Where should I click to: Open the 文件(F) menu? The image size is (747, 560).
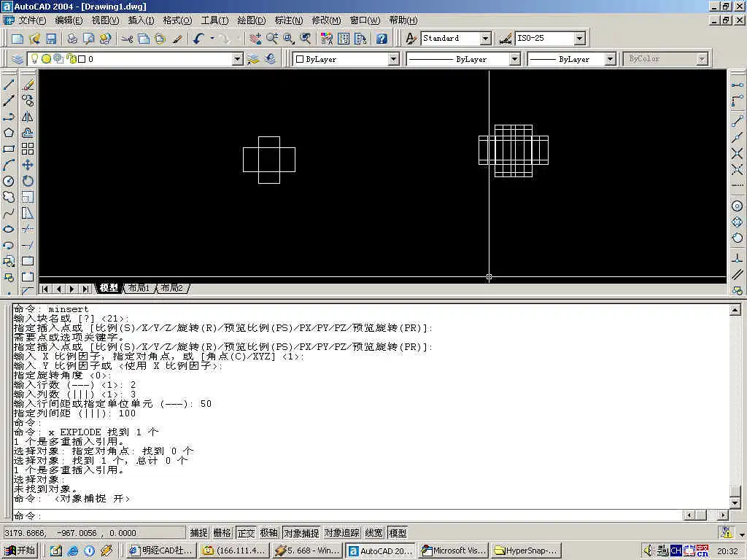(x=32, y=20)
